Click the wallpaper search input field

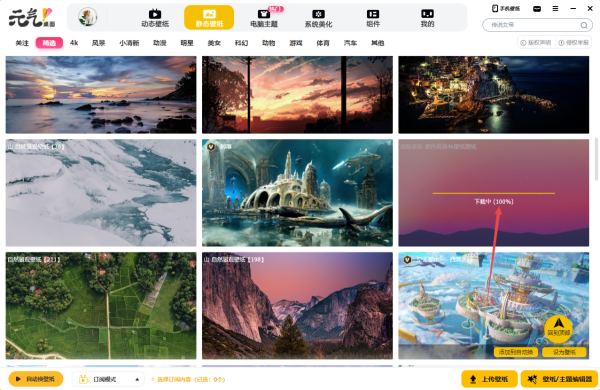[x=533, y=25]
